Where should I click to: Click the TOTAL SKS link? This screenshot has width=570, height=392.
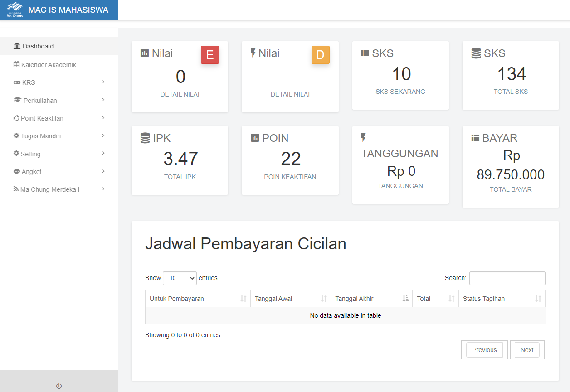pos(511,92)
